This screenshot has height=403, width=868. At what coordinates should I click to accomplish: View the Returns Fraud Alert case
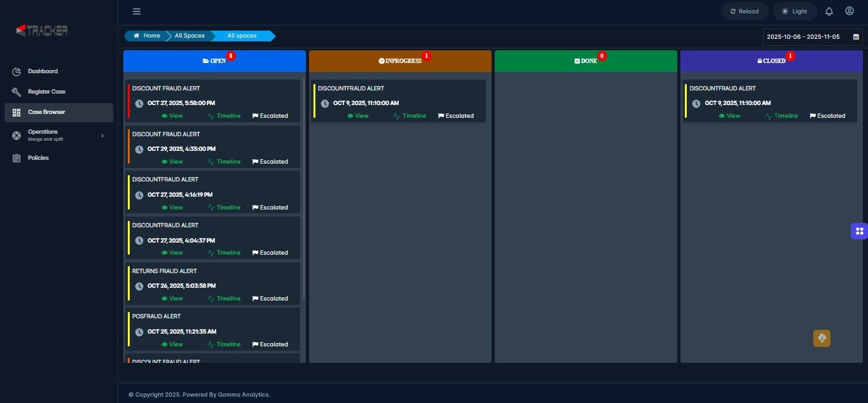point(172,299)
